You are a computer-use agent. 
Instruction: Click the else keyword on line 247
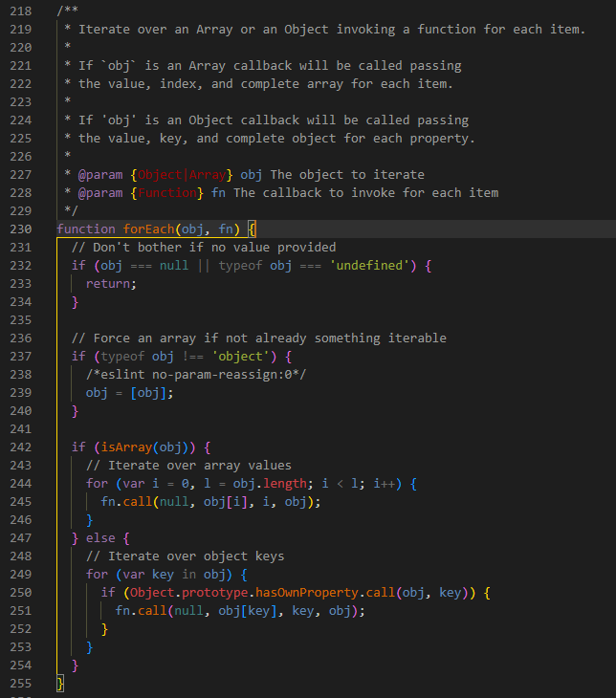pos(100,538)
